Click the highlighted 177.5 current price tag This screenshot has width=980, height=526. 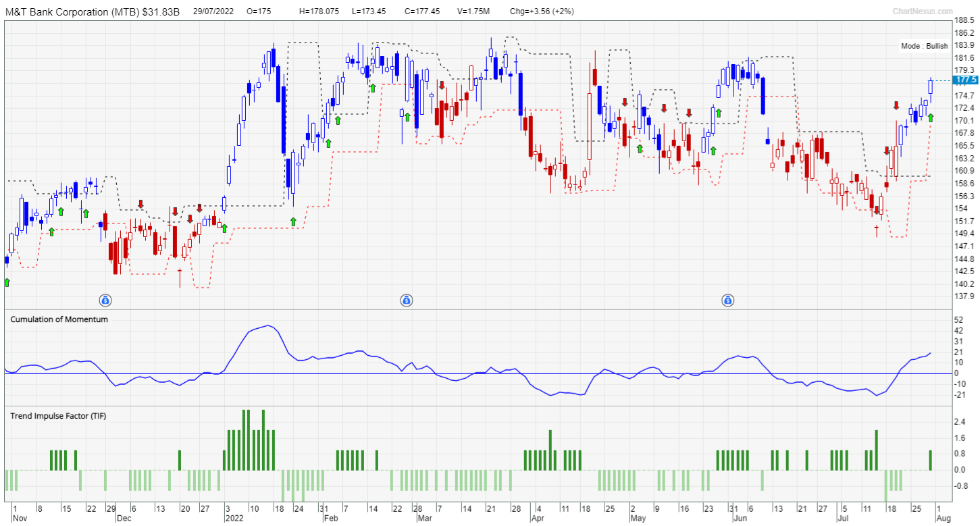pyautogui.click(x=966, y=80)
